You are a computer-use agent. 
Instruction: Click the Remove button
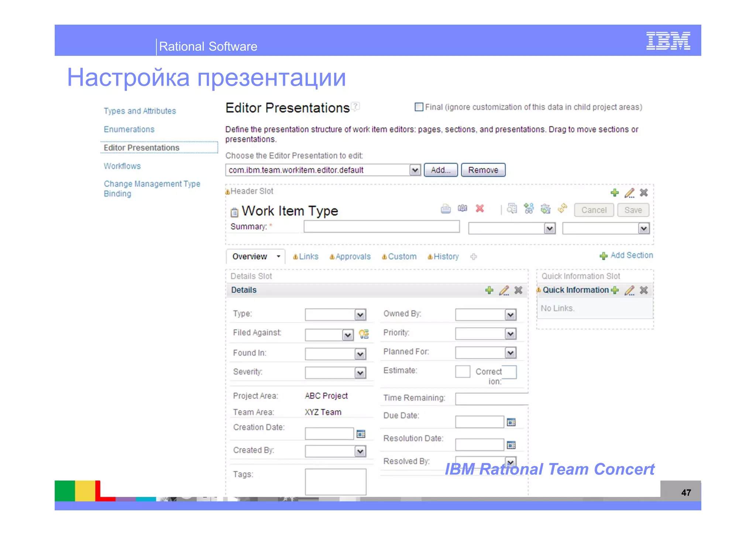pyautogui.click(x=483, y=170)
